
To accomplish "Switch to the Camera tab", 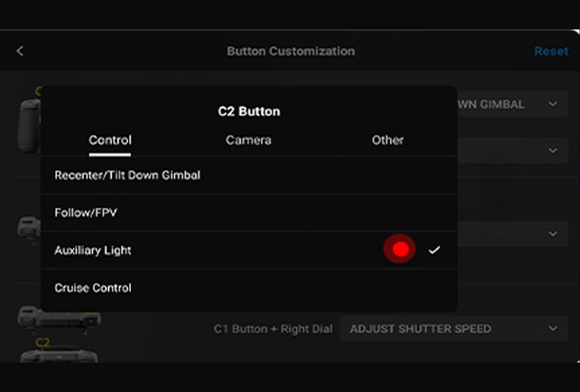I will tap(248, 140).
